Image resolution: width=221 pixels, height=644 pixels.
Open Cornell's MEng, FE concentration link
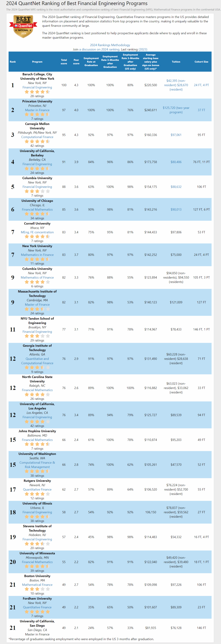pos(37,232)
